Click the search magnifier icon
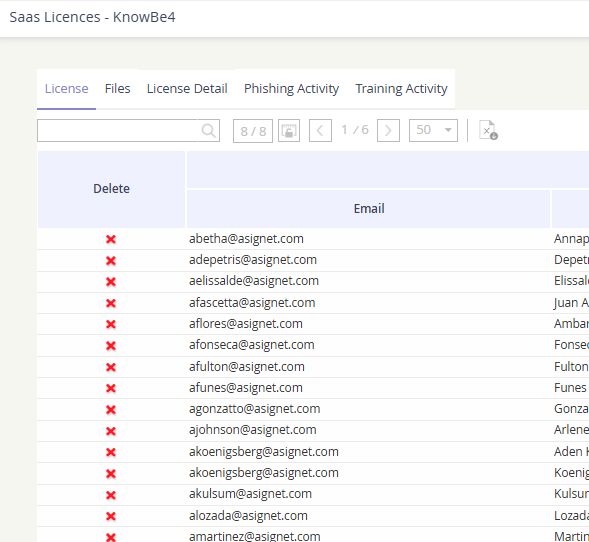 click(x=208, y=131)
